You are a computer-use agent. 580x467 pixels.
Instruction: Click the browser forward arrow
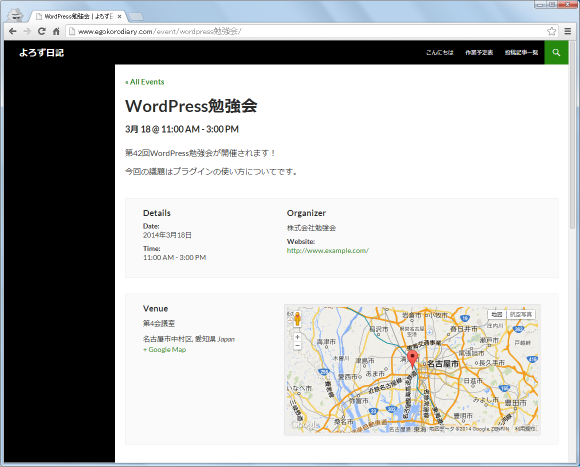[x=27, y=31]
